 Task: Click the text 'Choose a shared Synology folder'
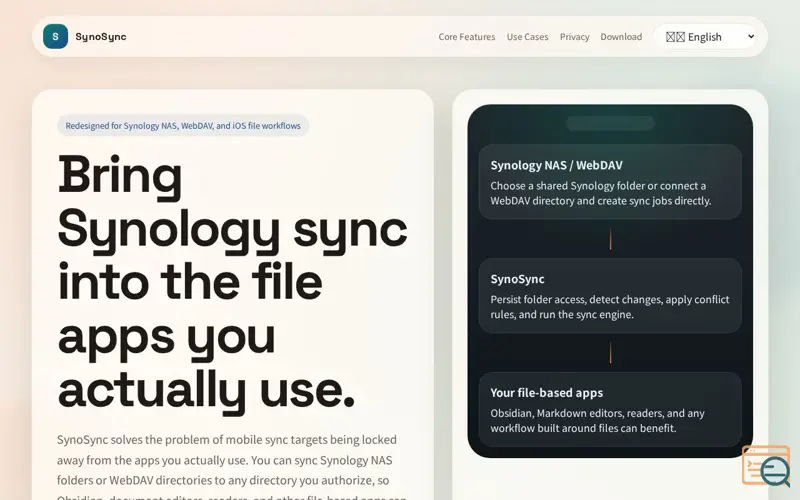tap(601, 193)
